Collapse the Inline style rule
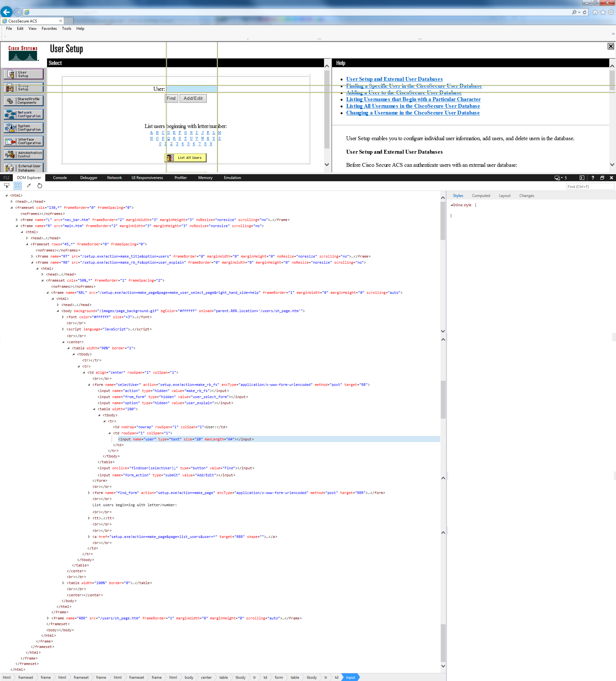Image resolution: width=616 pixels, height=681 pixels. tap(452, 205)
